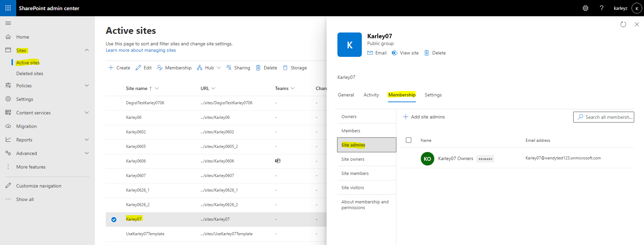Open the app launcher waffle icon
The height and width of the screenshot is (245, 644).
[8, 8]
